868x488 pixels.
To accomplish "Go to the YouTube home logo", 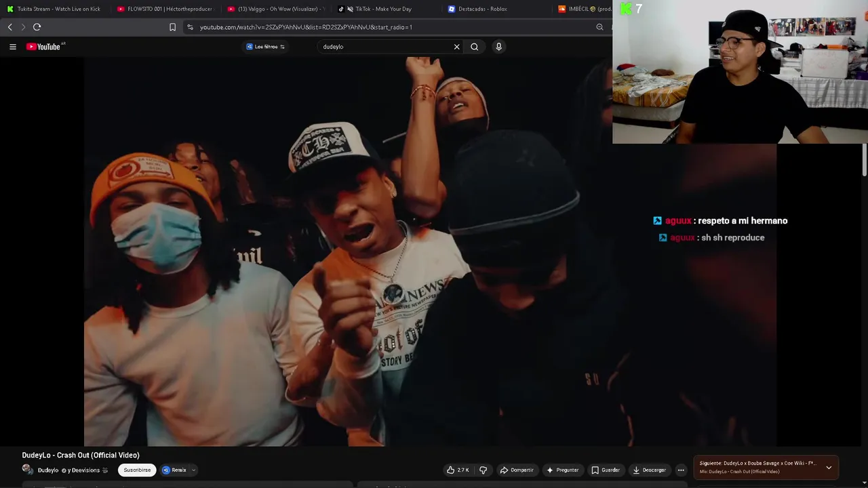I will coord(45,47).
